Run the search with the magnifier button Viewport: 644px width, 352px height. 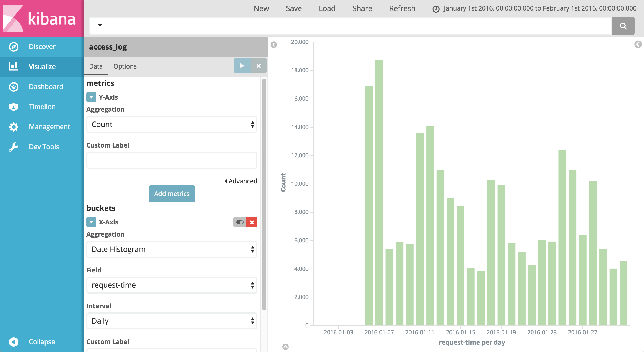click(x=623, y=26)
